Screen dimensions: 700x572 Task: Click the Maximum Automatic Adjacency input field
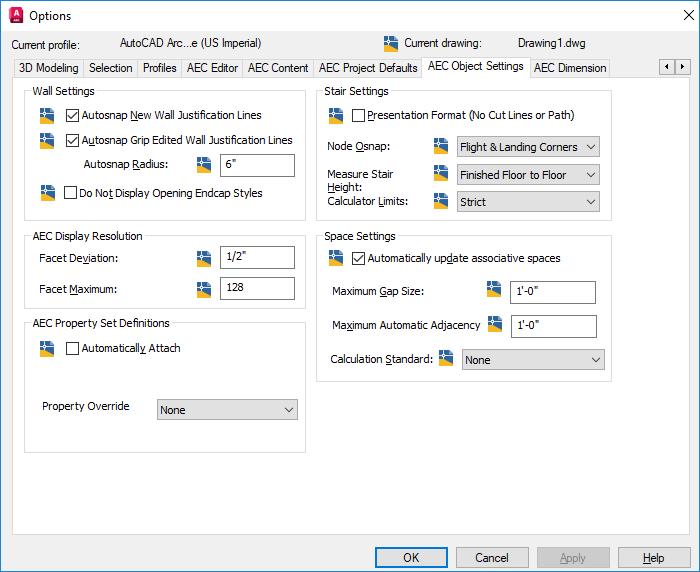553,326
